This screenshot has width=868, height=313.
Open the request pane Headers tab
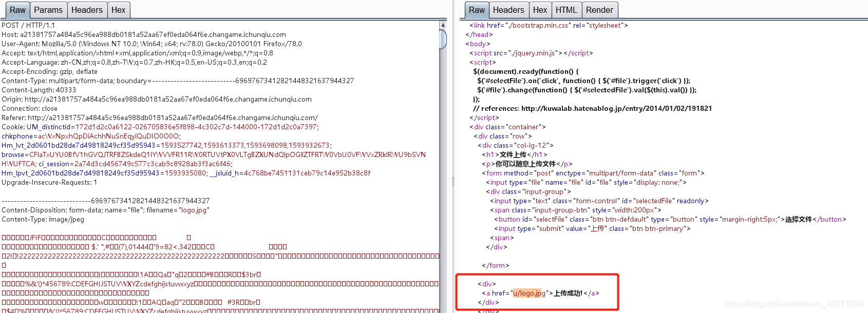pos(87,10)
